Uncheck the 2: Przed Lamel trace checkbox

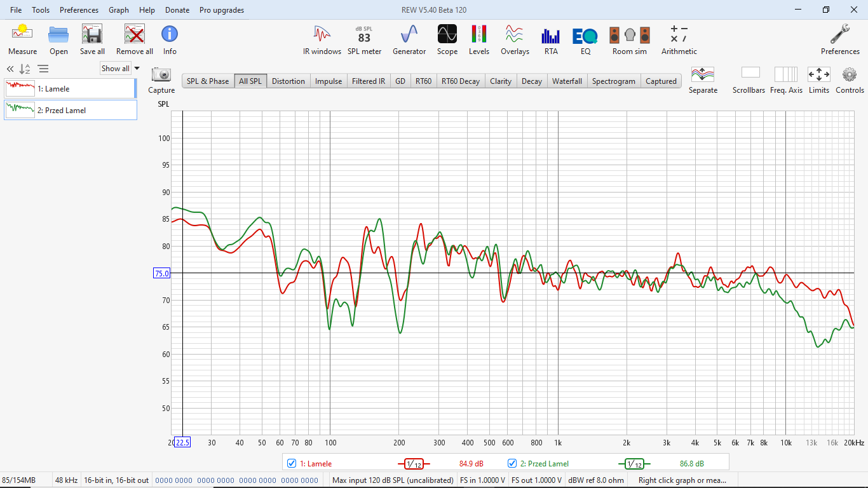coord(512,463)
